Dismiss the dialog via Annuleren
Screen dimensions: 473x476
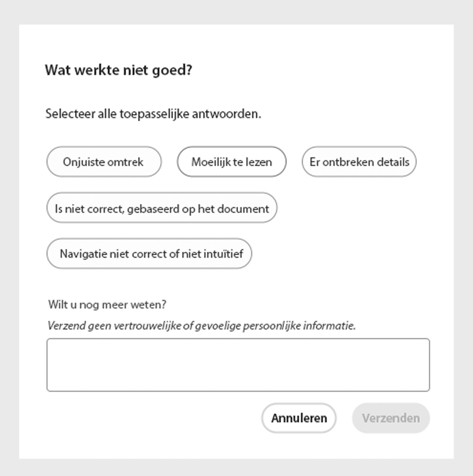click(x=299, y=418)
